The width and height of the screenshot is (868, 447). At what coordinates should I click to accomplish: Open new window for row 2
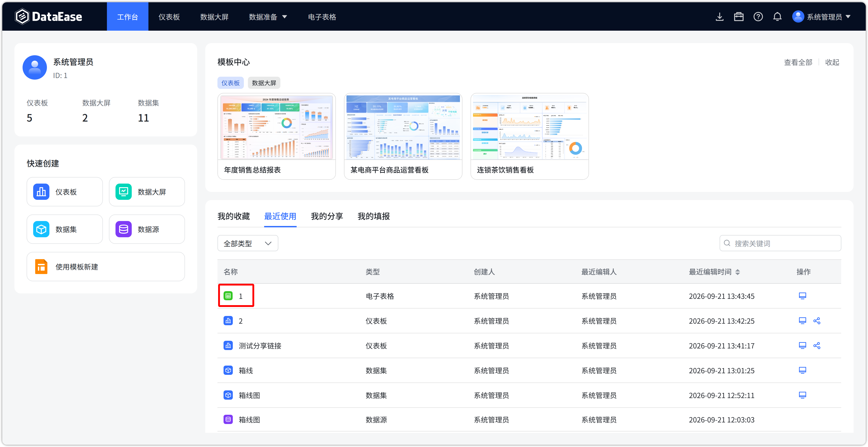pyautogui.click(x=802, y=321)
